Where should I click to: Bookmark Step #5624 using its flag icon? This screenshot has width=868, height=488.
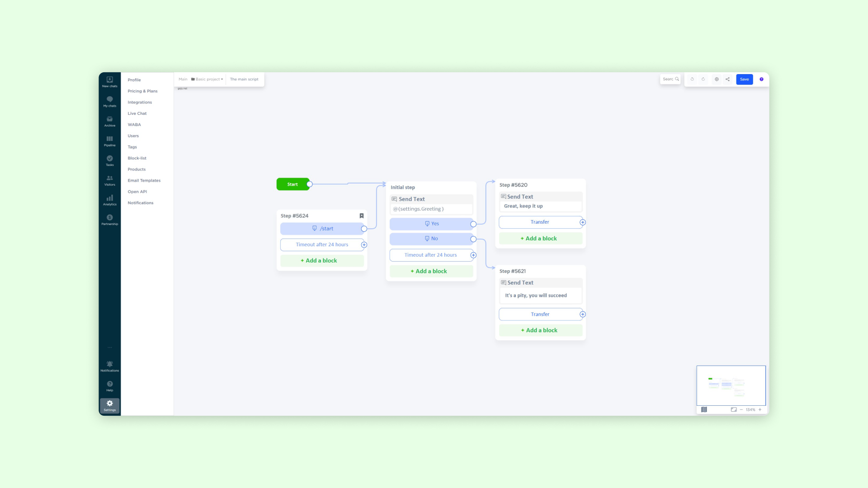361,216
